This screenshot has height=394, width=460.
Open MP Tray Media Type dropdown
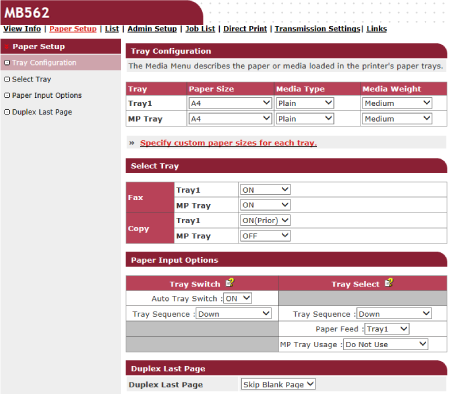[305, 119]
